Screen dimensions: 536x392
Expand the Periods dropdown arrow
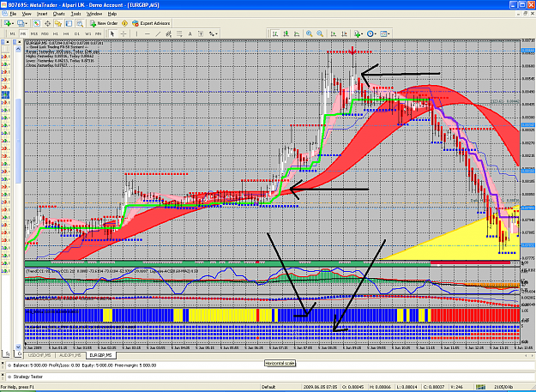tap(376, 34)
